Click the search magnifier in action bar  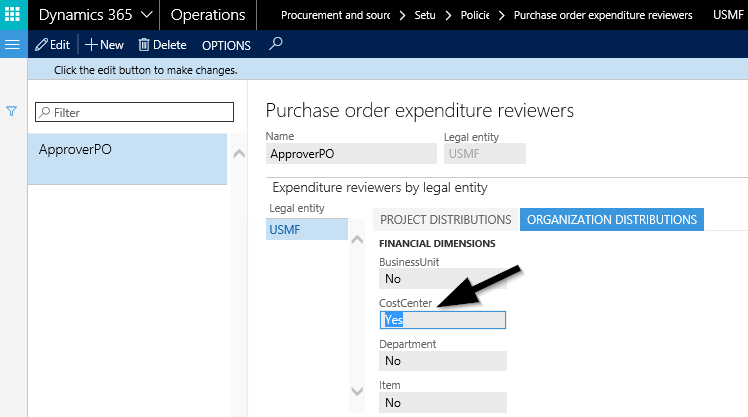[x=277, y=45]
